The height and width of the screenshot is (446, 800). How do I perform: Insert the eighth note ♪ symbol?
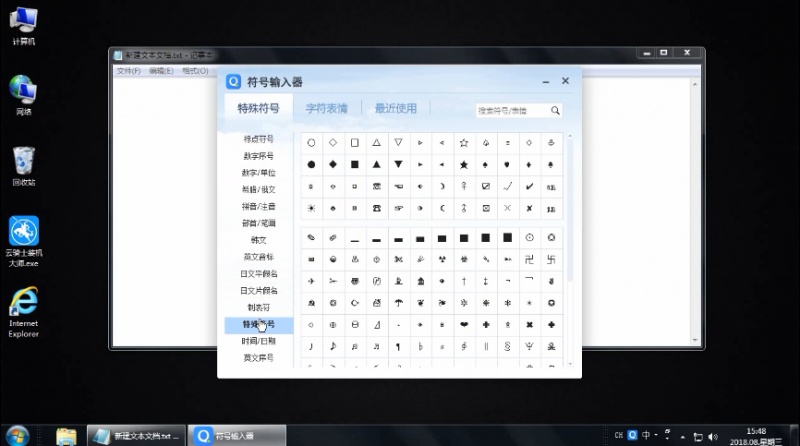tap(333, 346)
